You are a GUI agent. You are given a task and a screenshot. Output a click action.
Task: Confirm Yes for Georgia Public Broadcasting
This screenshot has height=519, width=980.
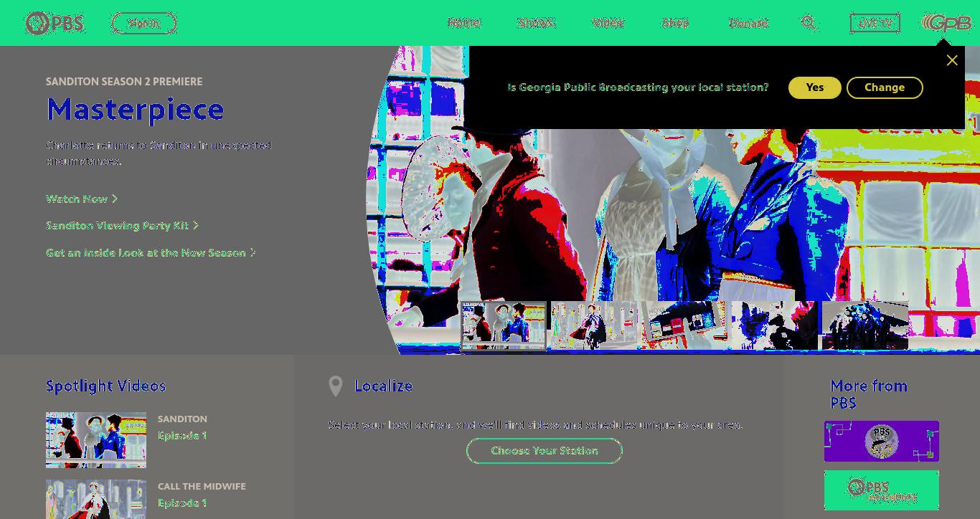pyautogui.click(x=815, y=87)
